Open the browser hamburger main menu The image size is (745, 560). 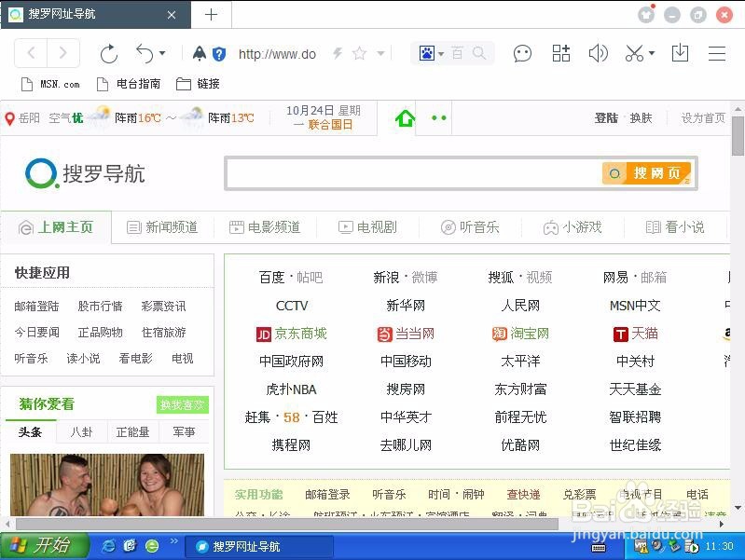(716, 53)
